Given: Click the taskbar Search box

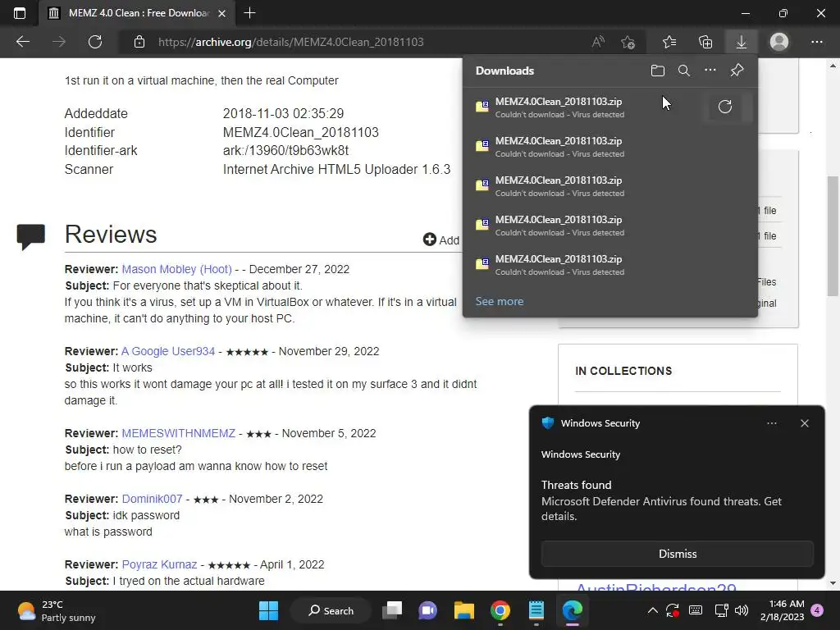Looking at the screenshot, I should [x=331, y=610].
